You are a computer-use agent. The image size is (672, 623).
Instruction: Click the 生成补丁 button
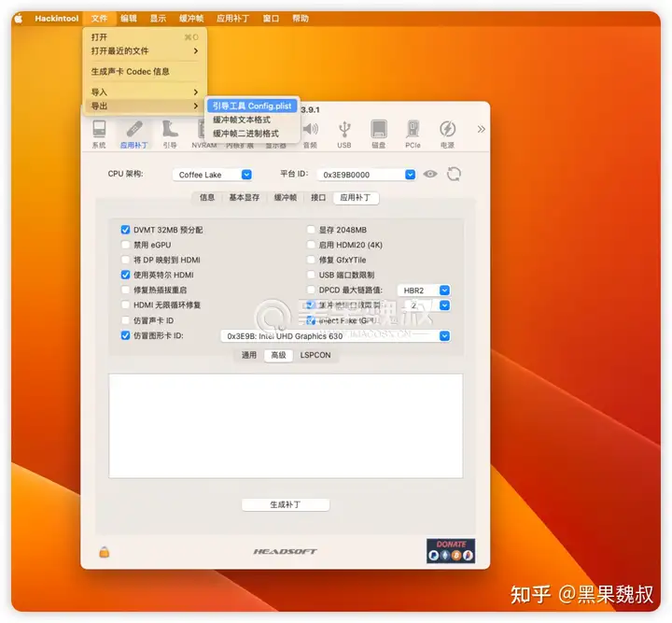pos(286,504)
